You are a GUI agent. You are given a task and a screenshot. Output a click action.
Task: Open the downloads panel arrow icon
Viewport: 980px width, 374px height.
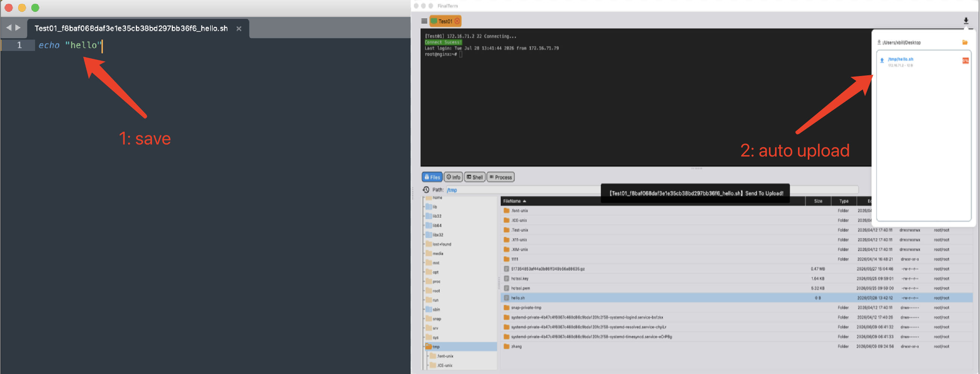click(x=966, y=21)
